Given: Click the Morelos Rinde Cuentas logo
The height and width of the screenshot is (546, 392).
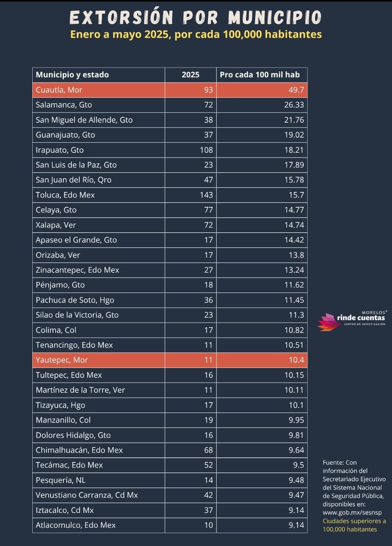Looking at the screenshot, I should (352, 319).
